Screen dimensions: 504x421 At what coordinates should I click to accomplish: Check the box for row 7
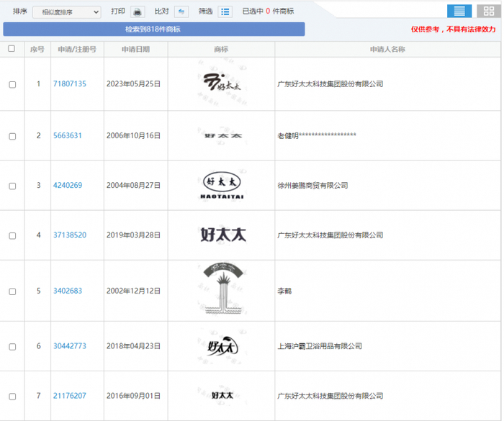12,397
